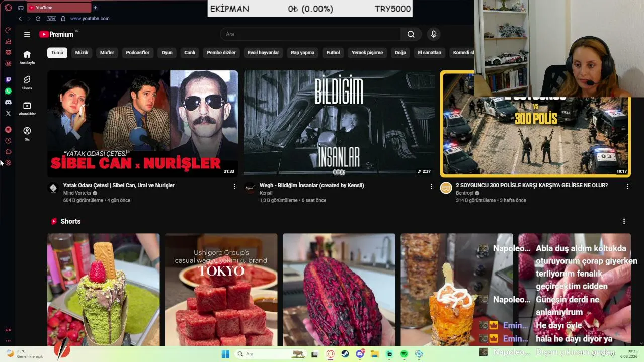
Task: Open Bentropi channel name link
Action: (465, 193)
